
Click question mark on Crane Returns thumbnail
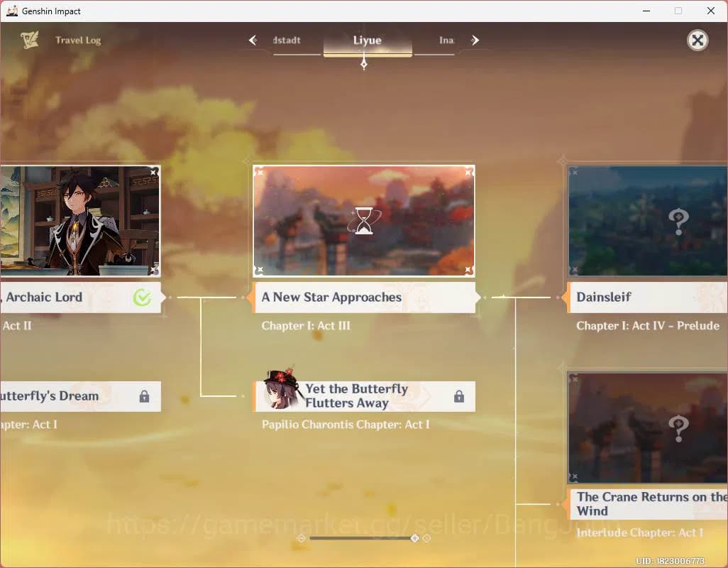point(678,427)
